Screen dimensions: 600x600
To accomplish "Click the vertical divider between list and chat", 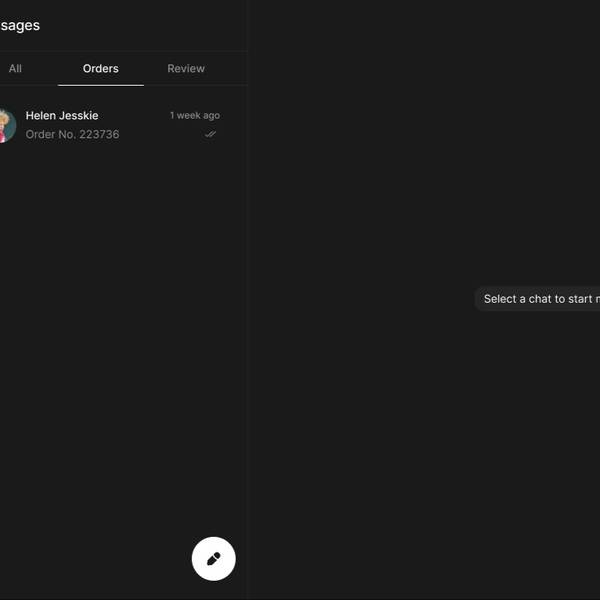I will point(248,300).
